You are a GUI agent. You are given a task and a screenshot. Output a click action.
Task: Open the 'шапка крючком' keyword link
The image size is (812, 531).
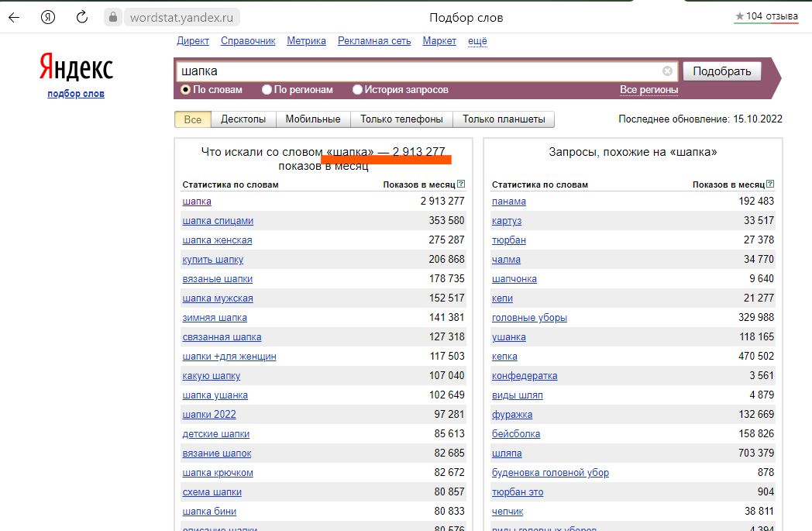tap(218, 472)
